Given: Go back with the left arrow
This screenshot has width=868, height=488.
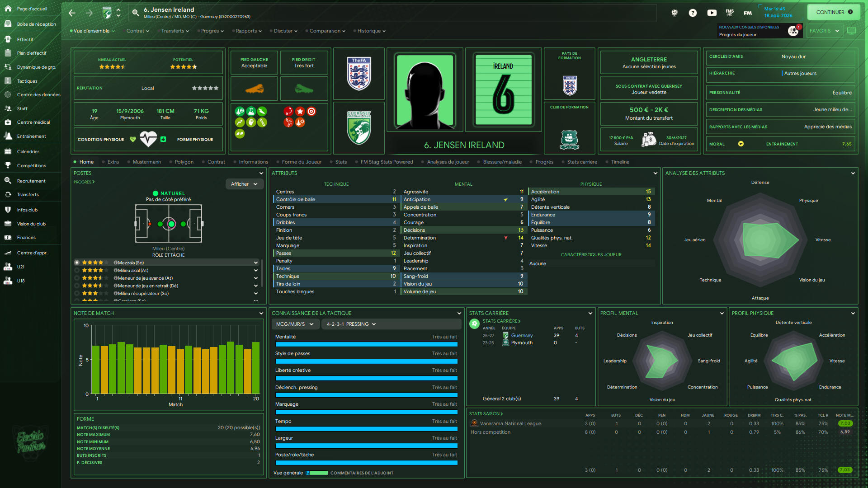Looking at the screenshot, I should click(x=72, y=13).
